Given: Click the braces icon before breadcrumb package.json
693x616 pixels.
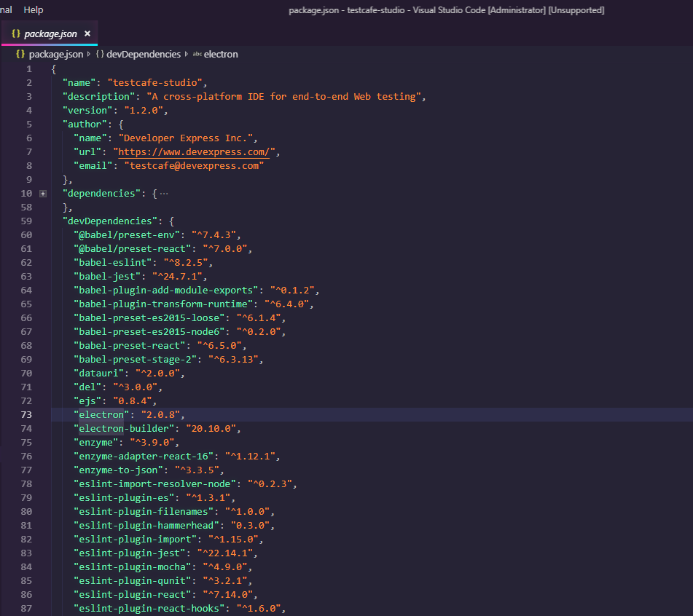Looking at the screenshot, I should point(20,55).
